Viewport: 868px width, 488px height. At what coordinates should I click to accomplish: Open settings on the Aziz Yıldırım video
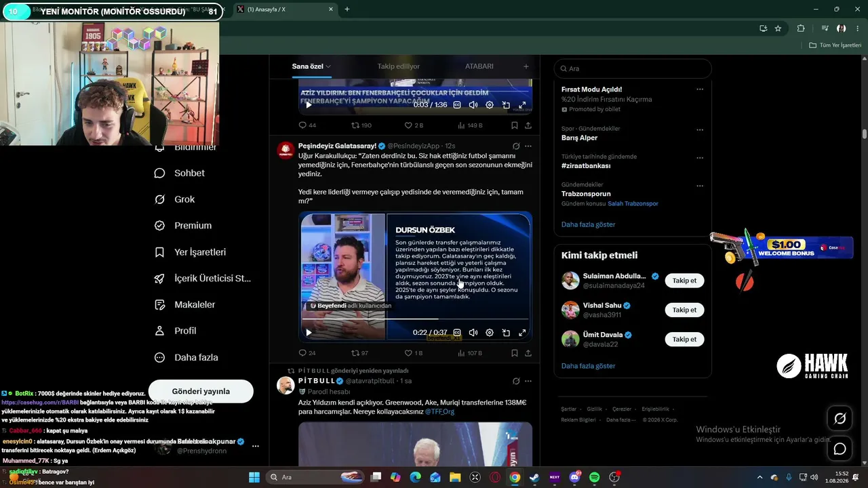[x=490, y=105]
